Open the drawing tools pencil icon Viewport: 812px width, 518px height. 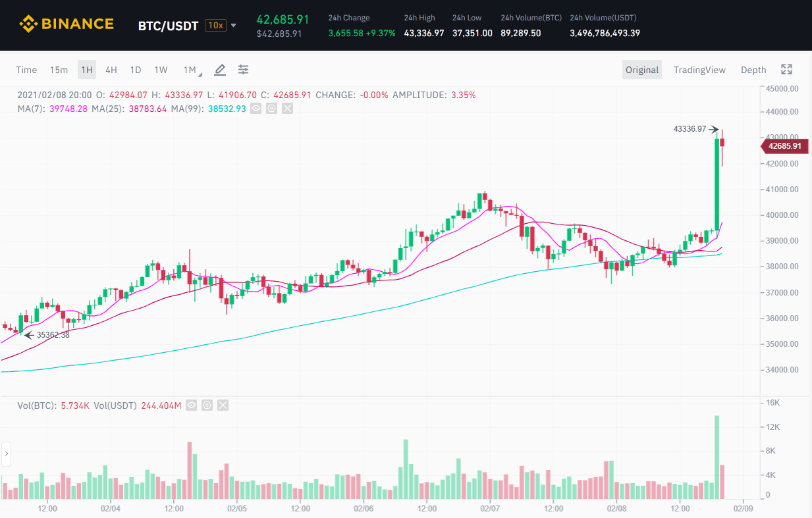pos(220,70)
